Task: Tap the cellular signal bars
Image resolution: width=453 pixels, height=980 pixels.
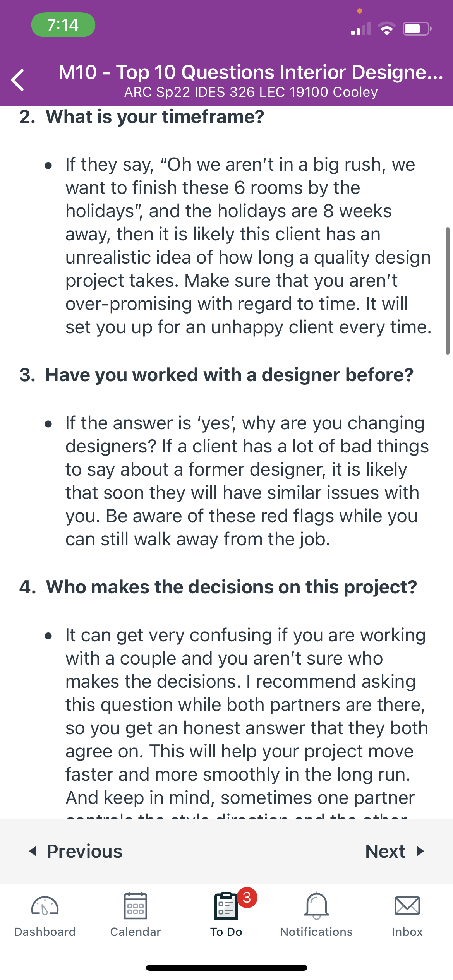Action: [361, 29]
